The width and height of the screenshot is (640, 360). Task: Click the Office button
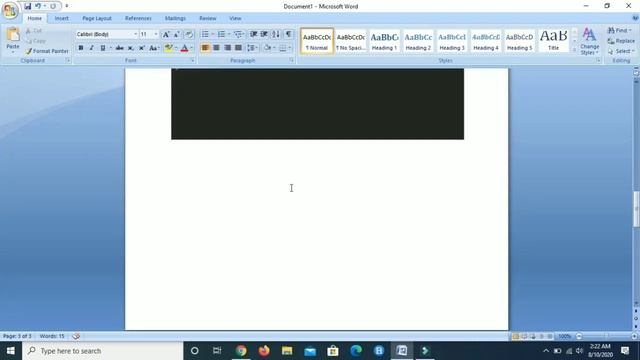tap(10, 10)
